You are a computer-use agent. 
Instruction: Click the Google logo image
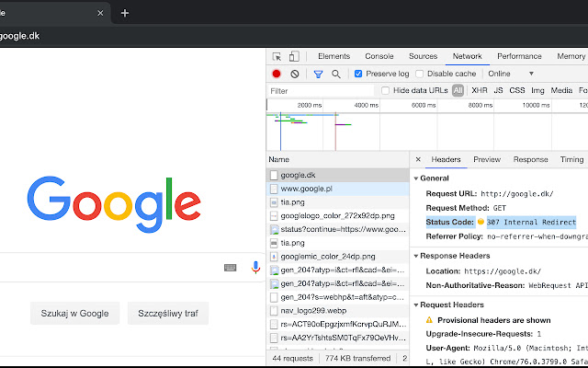[x=114, y=204]
